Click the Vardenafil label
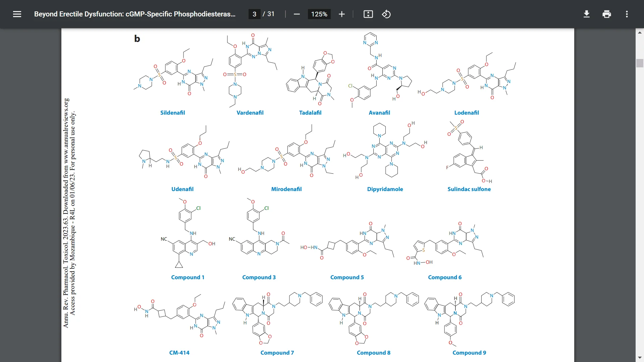 point(250,113)
